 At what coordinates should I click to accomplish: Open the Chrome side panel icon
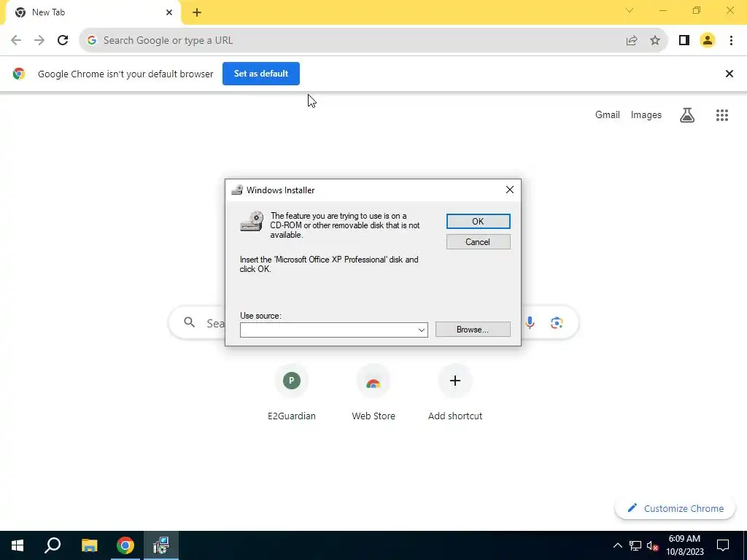[684, 41]
